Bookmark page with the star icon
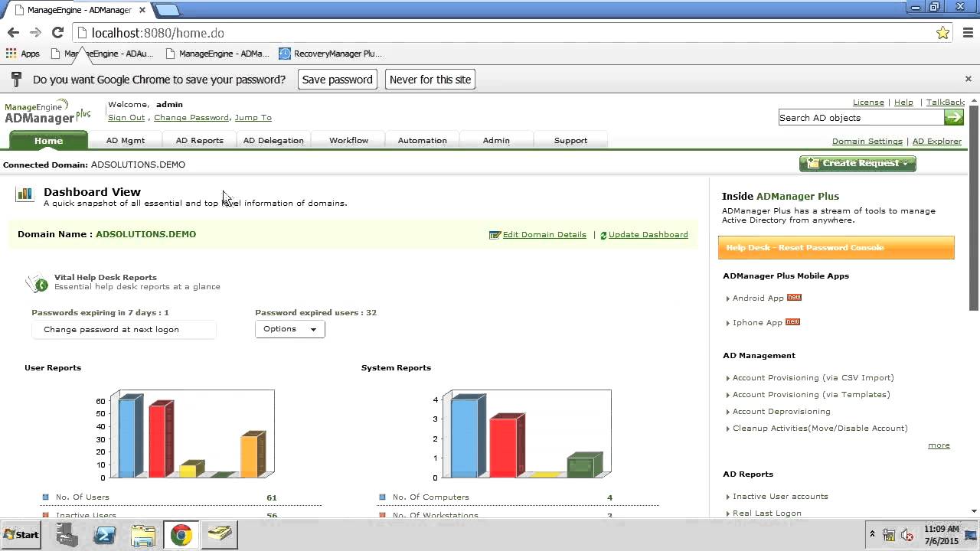980x551 pixels. pos(942,33)
